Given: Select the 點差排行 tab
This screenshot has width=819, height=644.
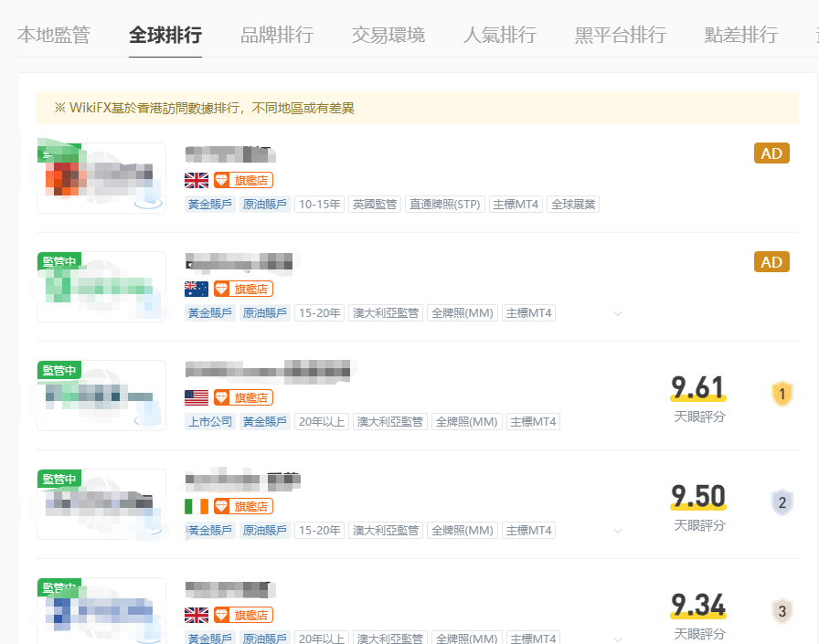Looking at the screenshot, I should [741, 36].
